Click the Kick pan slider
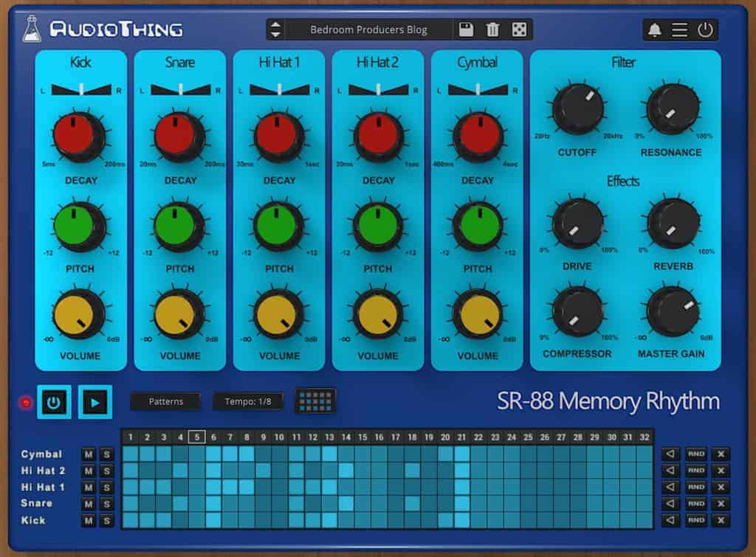This screenshot has height=557, width=756. [80, 89]
